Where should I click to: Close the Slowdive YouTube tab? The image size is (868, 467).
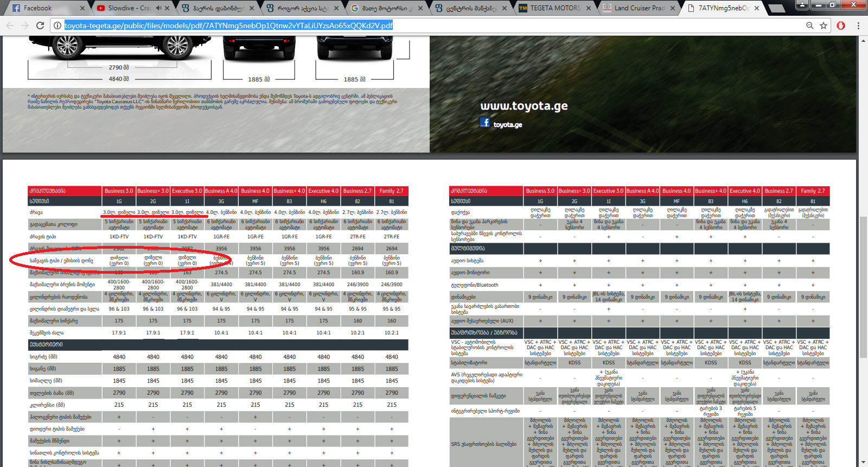167,8
